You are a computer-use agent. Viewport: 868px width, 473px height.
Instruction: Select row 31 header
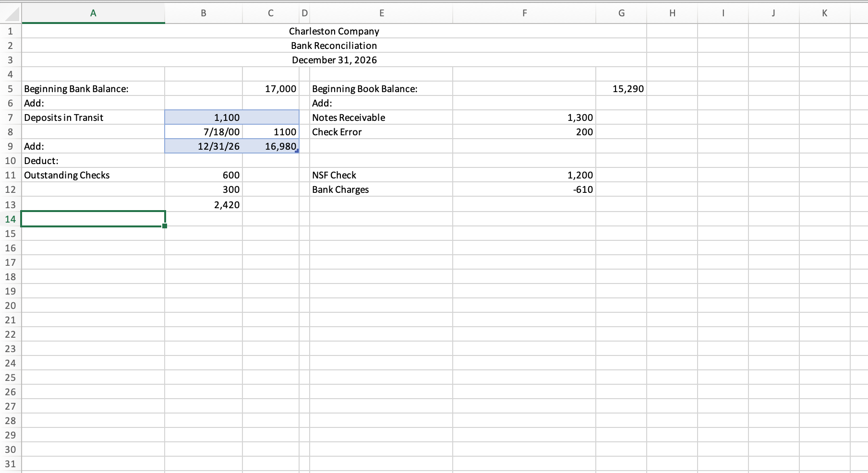click(11, 464)
